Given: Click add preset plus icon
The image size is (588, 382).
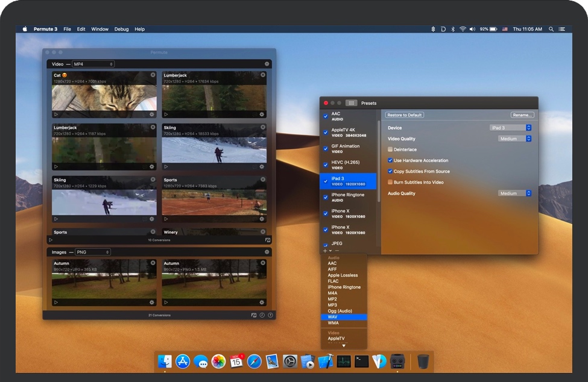Looking at the screenshot, I should (324, 250).
